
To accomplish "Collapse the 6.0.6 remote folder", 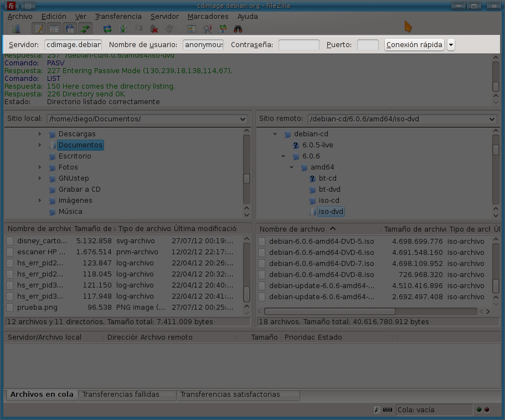I will [x=284, y=156].
